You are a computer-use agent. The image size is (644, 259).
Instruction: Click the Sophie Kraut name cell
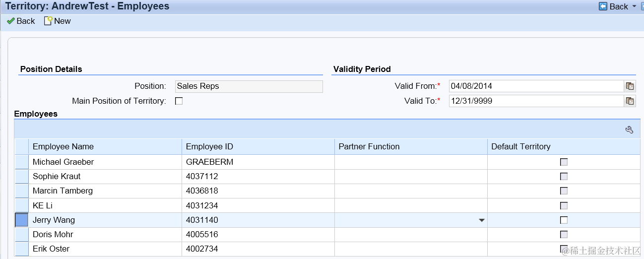(105, 176)
